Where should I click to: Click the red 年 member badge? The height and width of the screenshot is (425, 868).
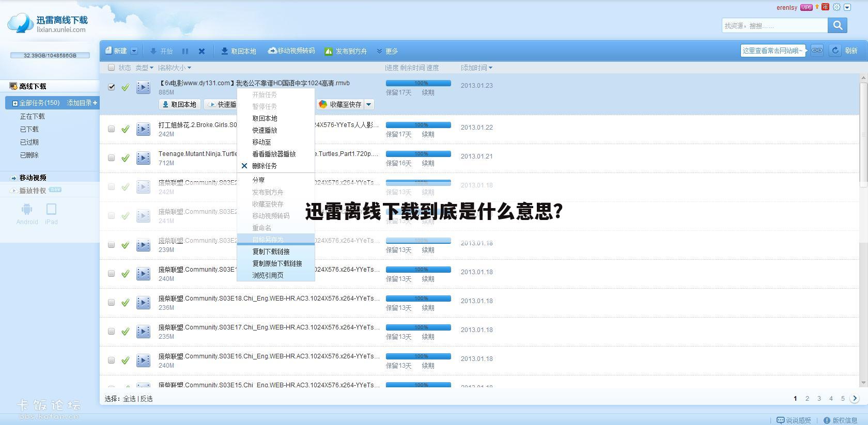click(x=825, y=7)
